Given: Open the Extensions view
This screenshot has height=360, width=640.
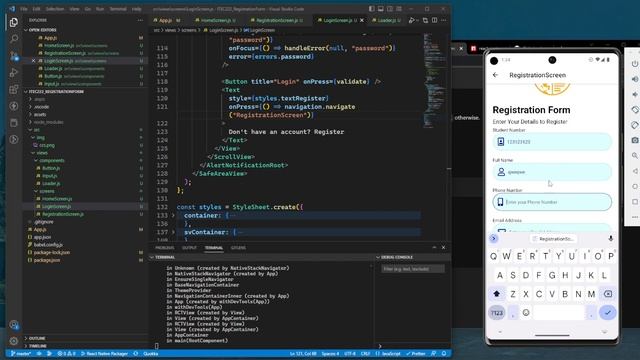Looking at the screenshot, I should pyautogui.click(x=13, y=89).
